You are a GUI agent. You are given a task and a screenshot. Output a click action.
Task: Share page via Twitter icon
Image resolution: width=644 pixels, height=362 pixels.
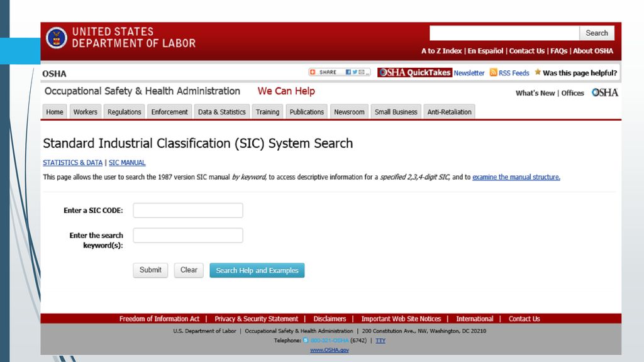[355, 72]
